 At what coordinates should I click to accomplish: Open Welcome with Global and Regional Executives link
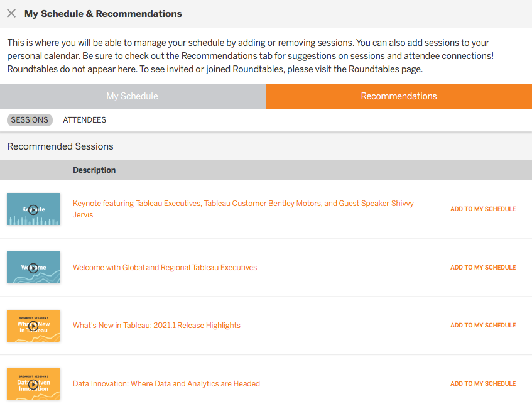(x=165, y=268)
